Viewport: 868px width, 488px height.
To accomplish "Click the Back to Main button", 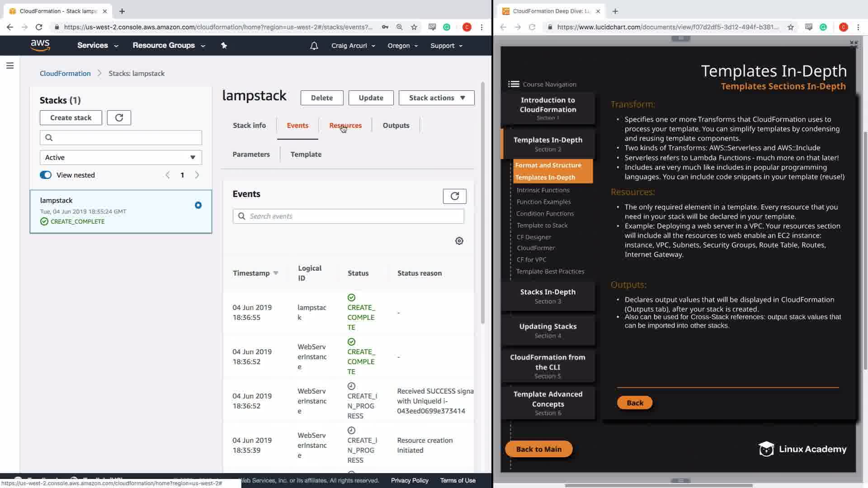I will (538, 449).
